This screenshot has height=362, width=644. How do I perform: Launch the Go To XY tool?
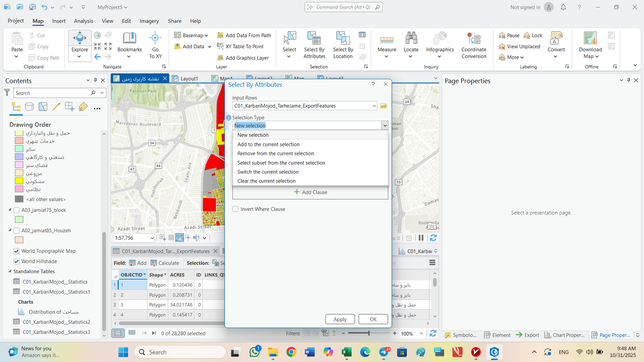click(155, 45)
